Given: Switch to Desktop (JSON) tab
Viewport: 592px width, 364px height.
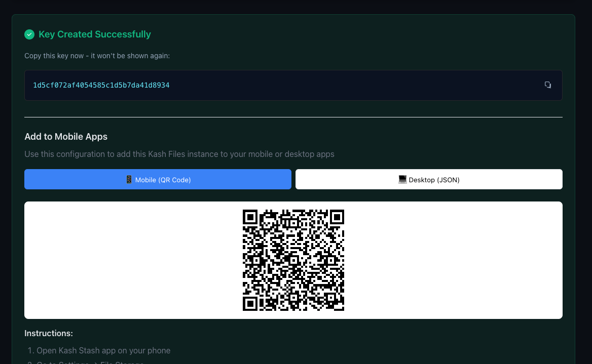Looking at the screenshot, I should [429, 179].
